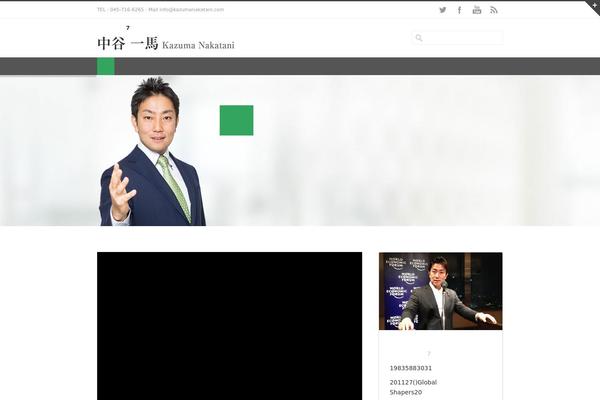Focus the header search field
Image resolution: width=600 pixels, height=400 pixels.
(458, 38)
